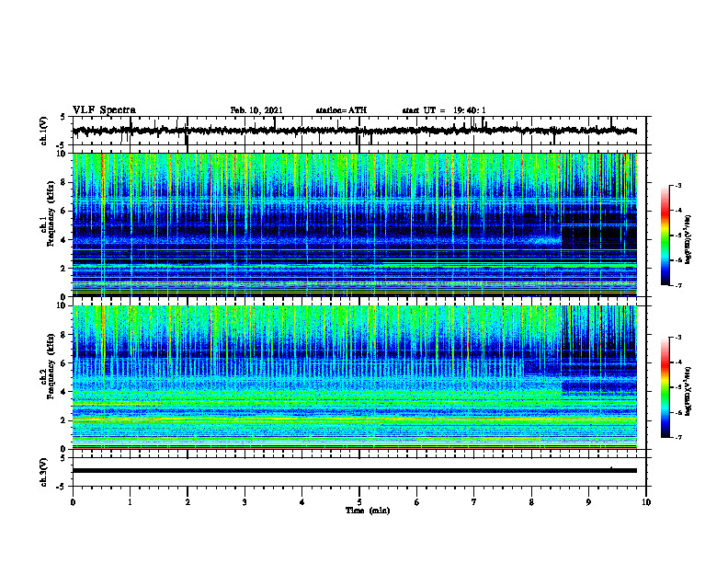Click the 8 kHz tick label on ch.2 axis
Image resolution: width=728 pixels, height=563 pixels.
pos(64,335)
